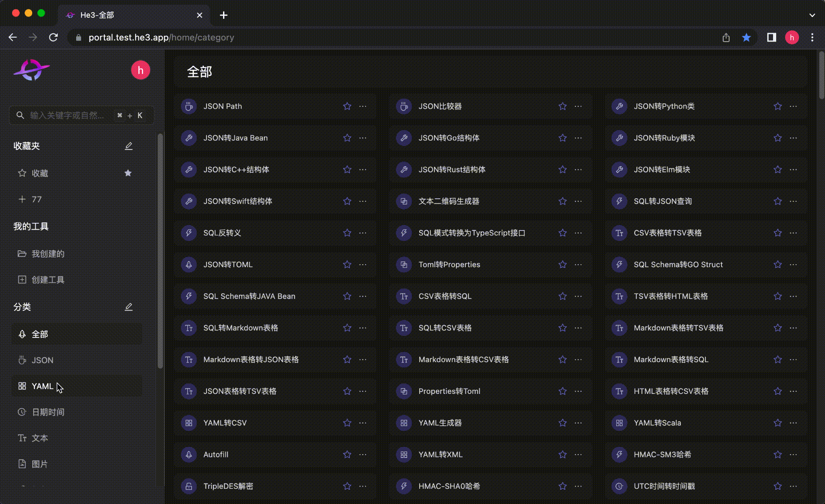Click the user avatar in sidebar

point(140,70)
